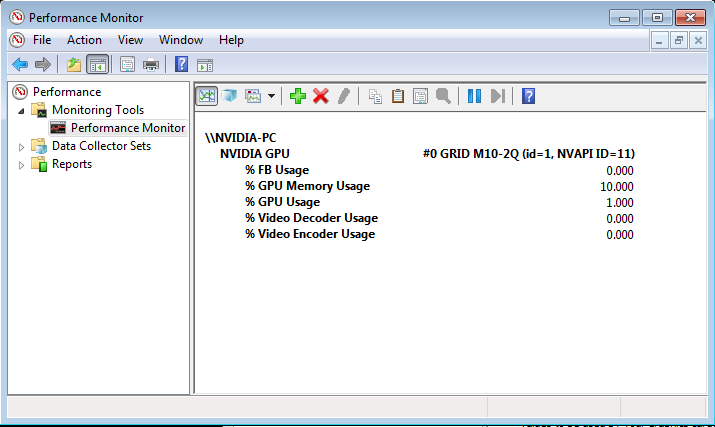Open the Action menu
This screenshot has width=715, height=427.
click(84, 40)
